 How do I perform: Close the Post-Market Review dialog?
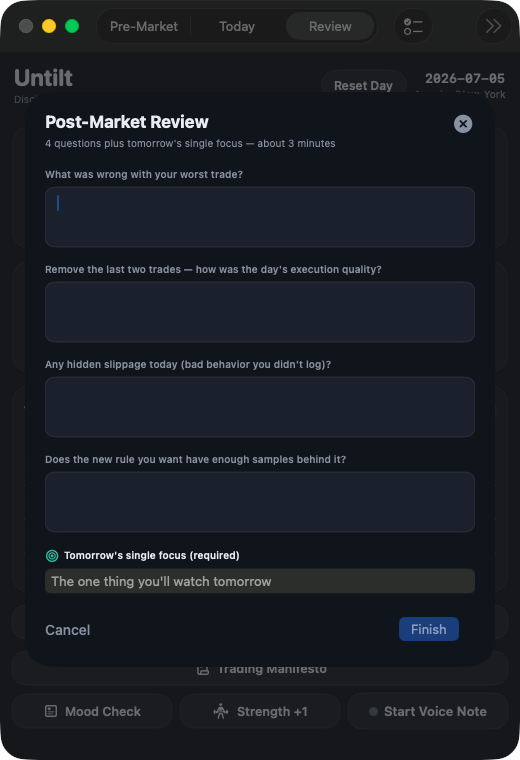[463, 124]
